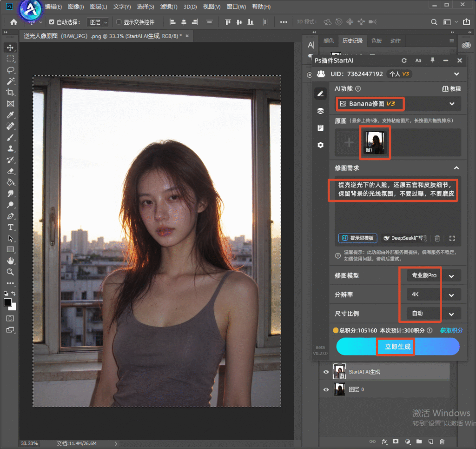The image size is (476, 449).
Task: Toggle the 自动选择 checkbox
Action: [x=52, y=22]
